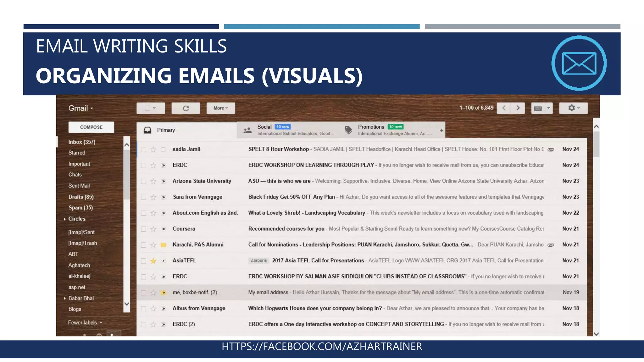Click importance marker on sadia Jamil email
The width and height of the screenshot is (644, 362).
[x=164, y=149]
